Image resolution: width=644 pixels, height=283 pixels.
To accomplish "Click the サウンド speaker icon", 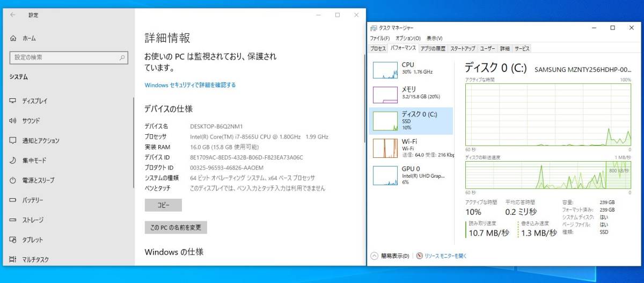I will (x=13, y=121).
